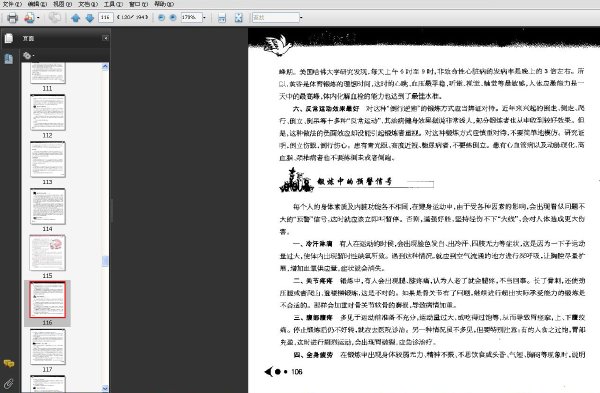Click the Find search text field

click(276, 17)
